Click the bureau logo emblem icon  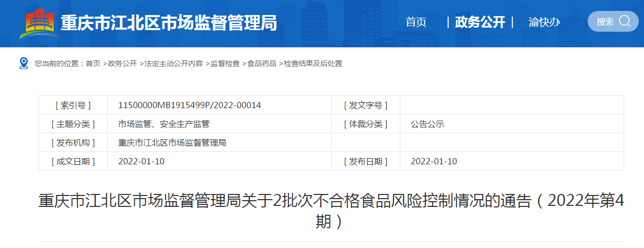coord(39,23)
